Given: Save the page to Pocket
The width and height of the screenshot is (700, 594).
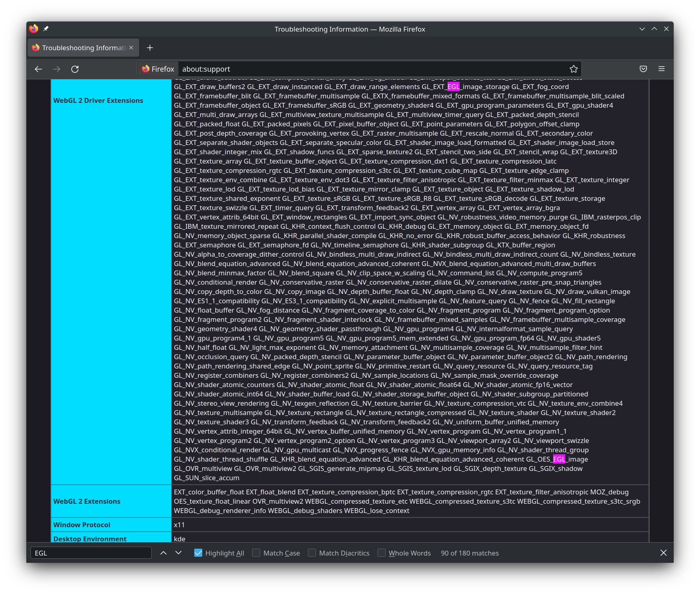Looking at the screenshot, I should [643, 69].
